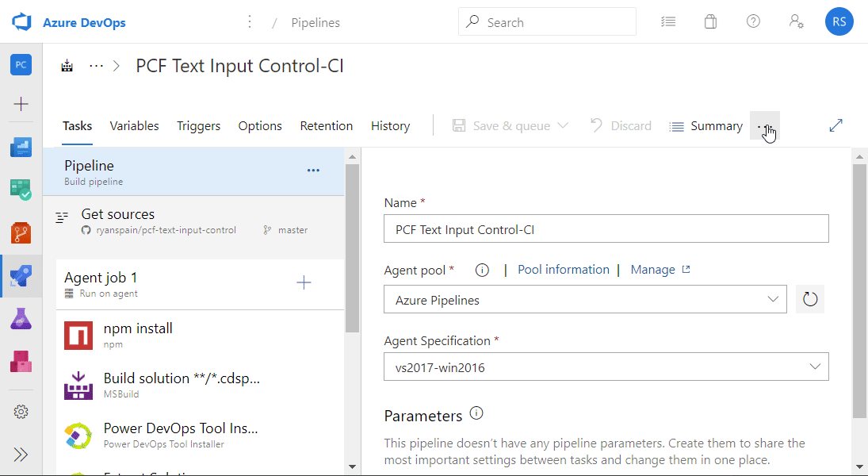868x476 pixels.
Task: Click the task list scrollbar down arrow
Action: pos(352,466)
